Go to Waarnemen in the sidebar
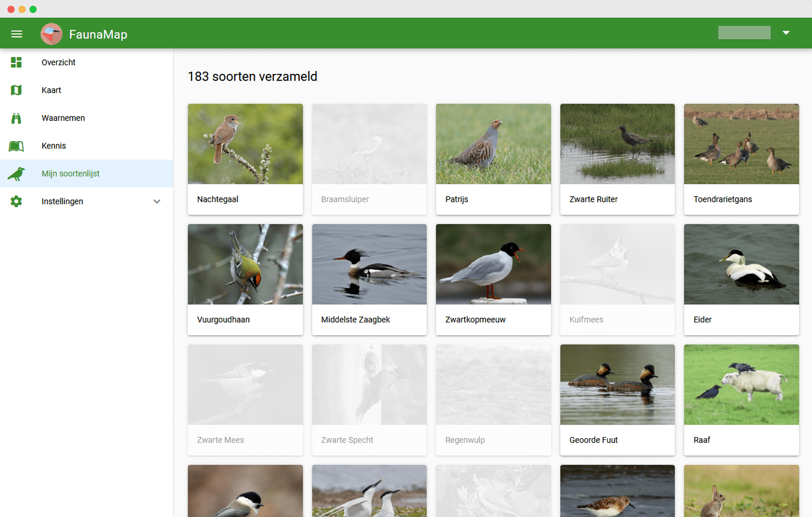 click(63, 118)
